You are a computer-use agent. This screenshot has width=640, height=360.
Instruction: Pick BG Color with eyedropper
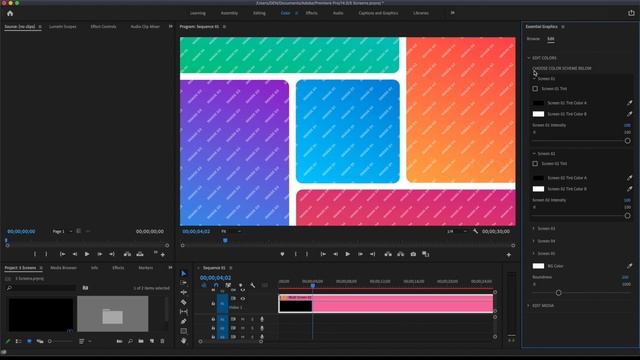(x=629, y=266)
